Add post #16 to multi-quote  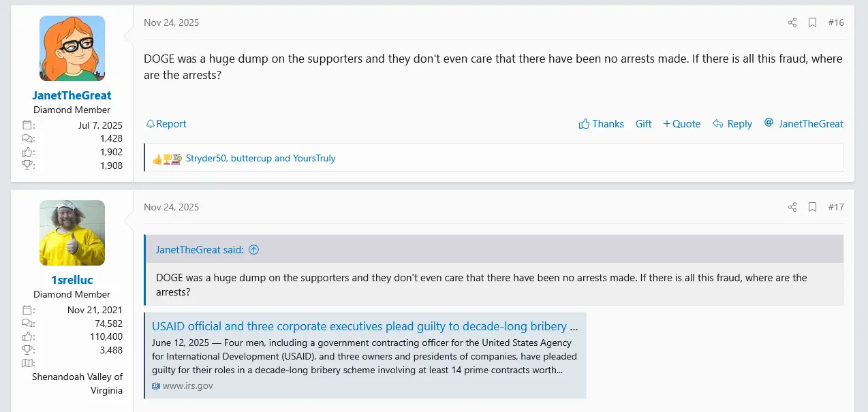coord(681,124)
